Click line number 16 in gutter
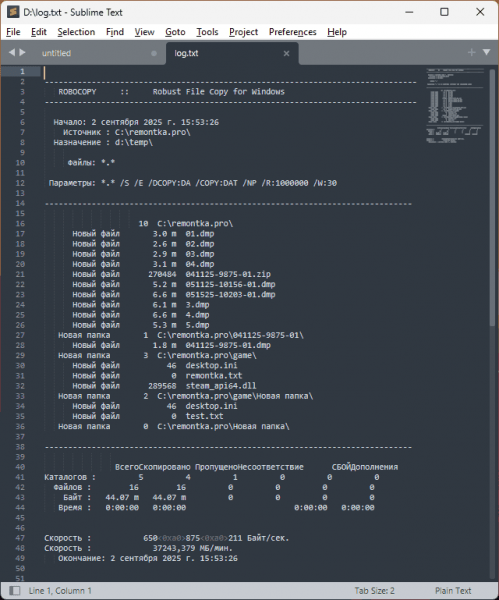499x600 pixels. [x=20, y=223]
